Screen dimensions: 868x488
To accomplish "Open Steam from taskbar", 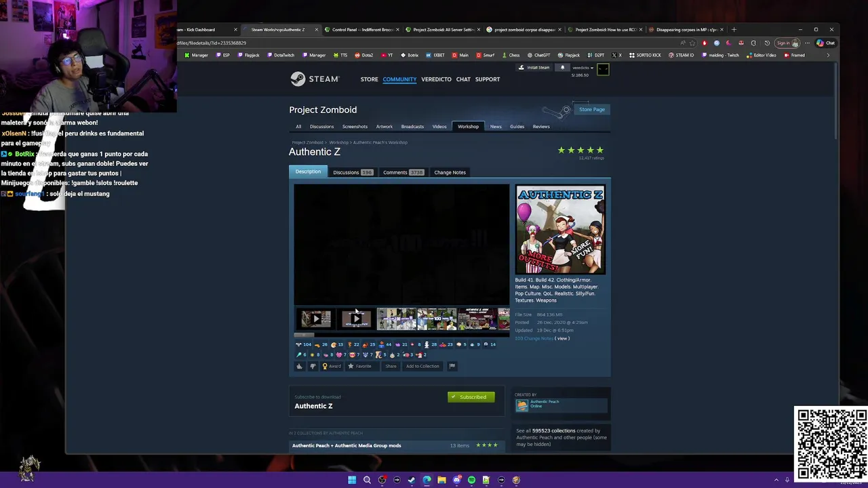I will [412, 480].
